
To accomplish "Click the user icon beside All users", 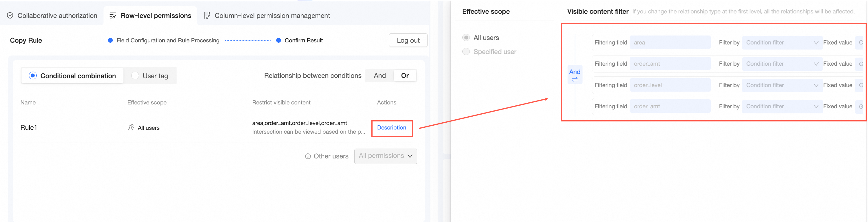I will (131, 127).
